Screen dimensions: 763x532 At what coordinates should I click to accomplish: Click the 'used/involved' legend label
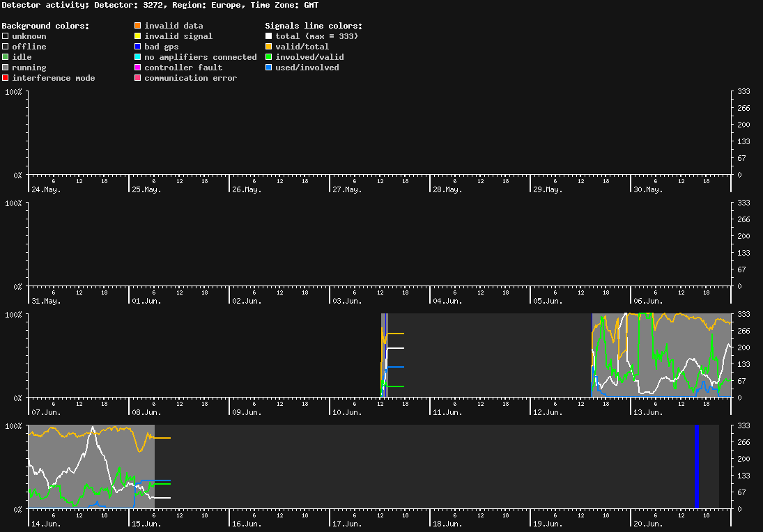point(307,68)
